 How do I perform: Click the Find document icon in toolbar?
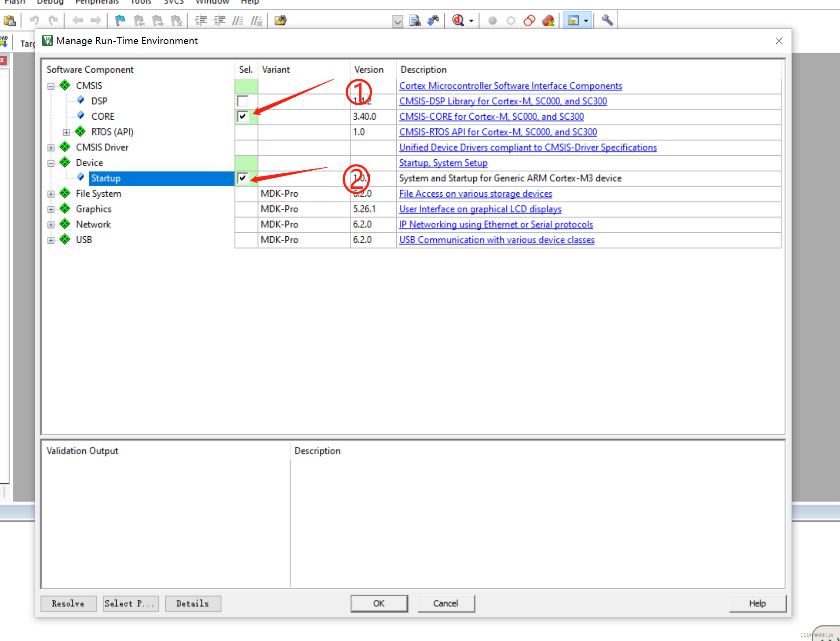[x=415, y=21]
